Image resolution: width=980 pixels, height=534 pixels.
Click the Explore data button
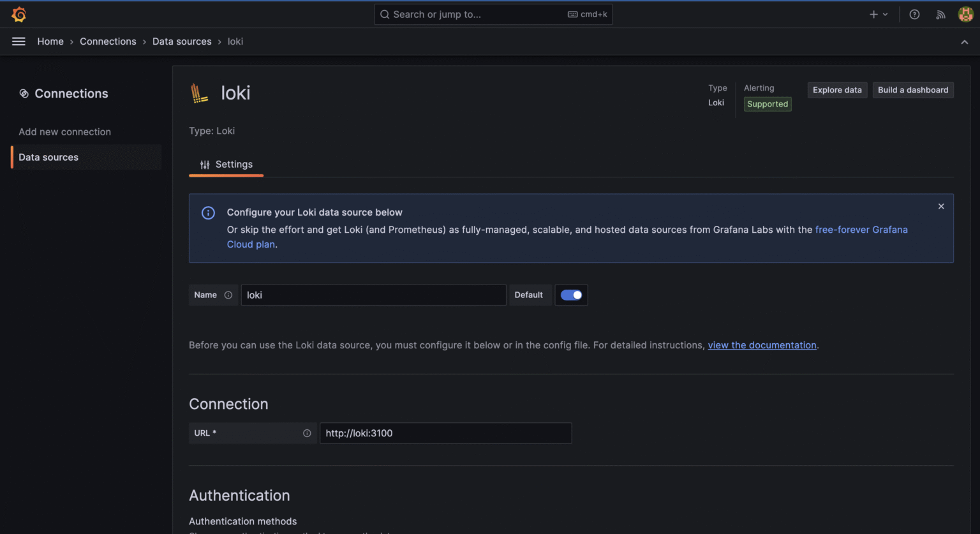point(837,90)
